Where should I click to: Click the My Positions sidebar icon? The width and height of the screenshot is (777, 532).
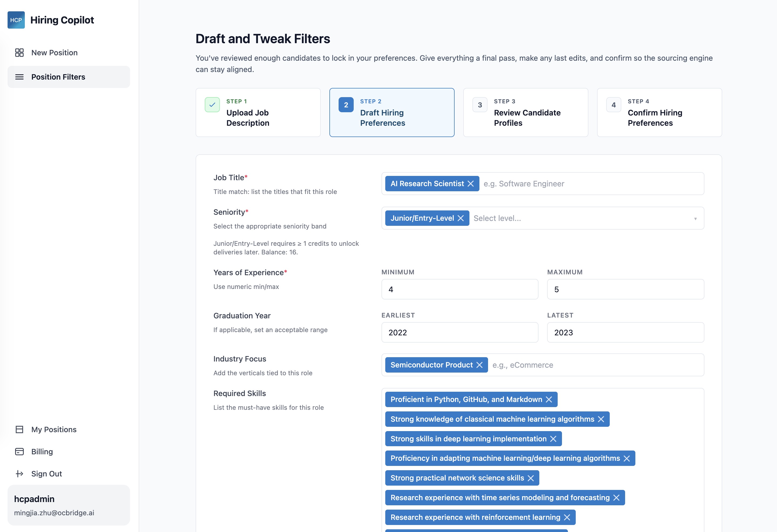(x=19, y=429)
